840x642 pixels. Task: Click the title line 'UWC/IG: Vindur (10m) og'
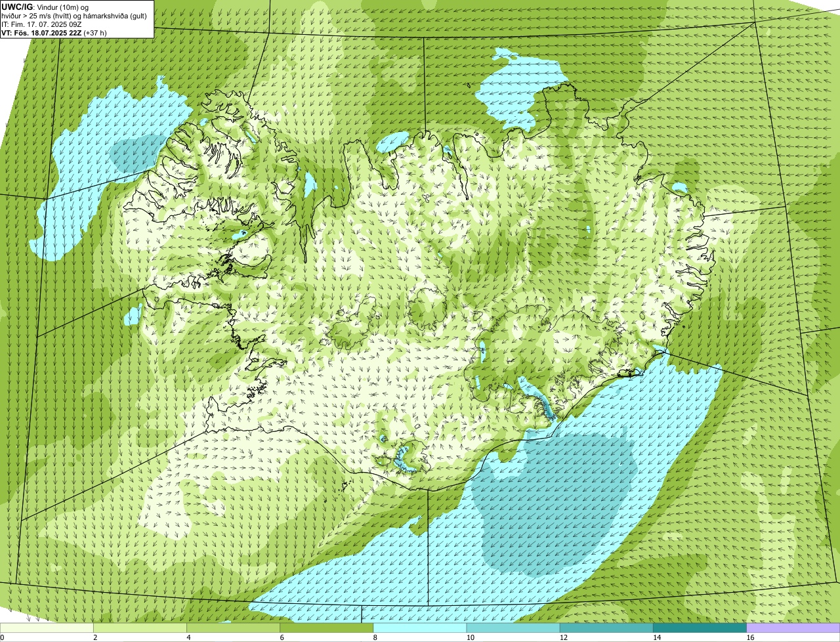coord(45,7)
